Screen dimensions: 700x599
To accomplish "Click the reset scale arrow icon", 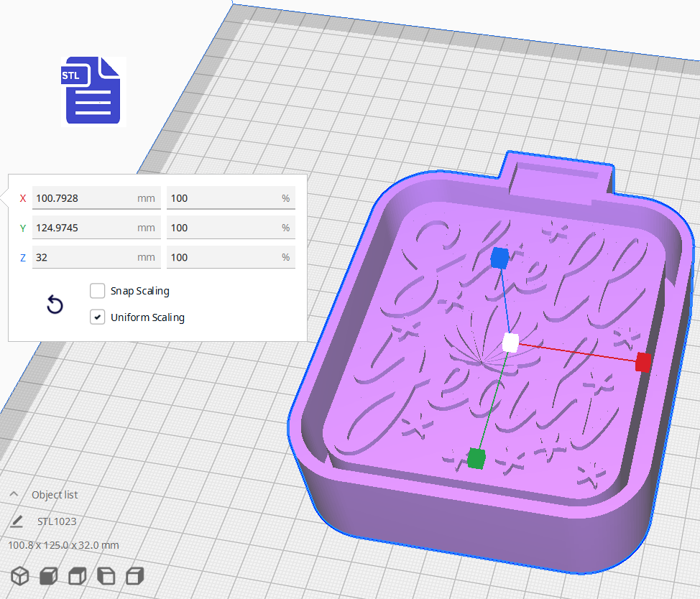I will click(x=55, y=305).
